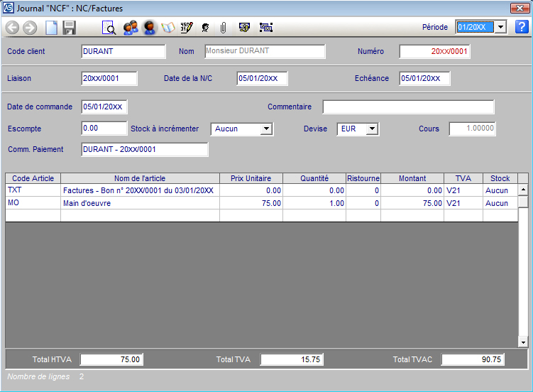Image resolution: width=533 pixels, height=392 pixels.
Task: Open the blue help question mark
Action: (x=522, y=27)
